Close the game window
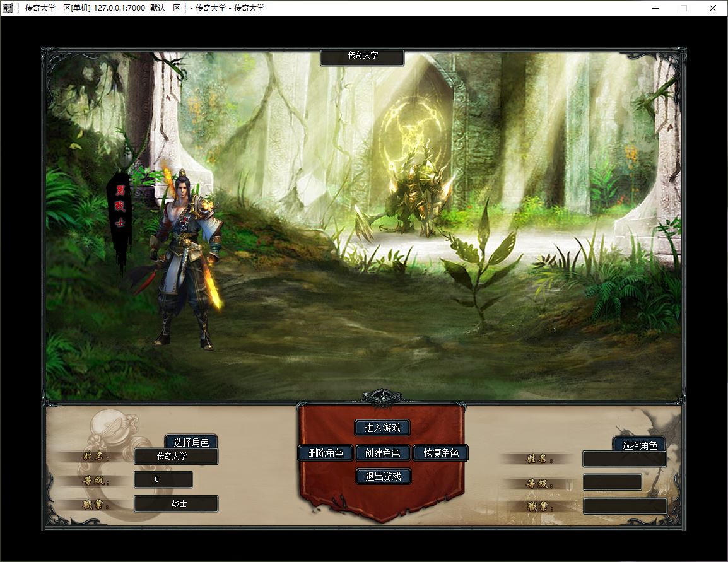728x562 pixels. 713,8
